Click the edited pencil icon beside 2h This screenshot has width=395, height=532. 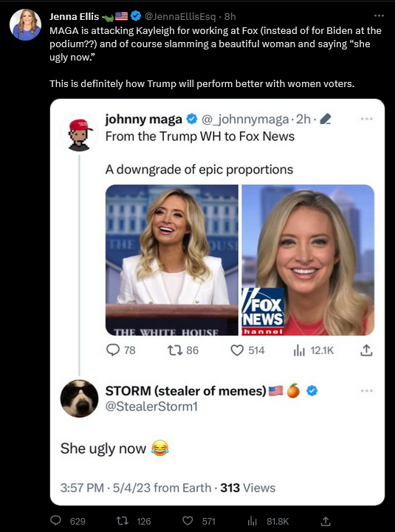pos(326,119)
